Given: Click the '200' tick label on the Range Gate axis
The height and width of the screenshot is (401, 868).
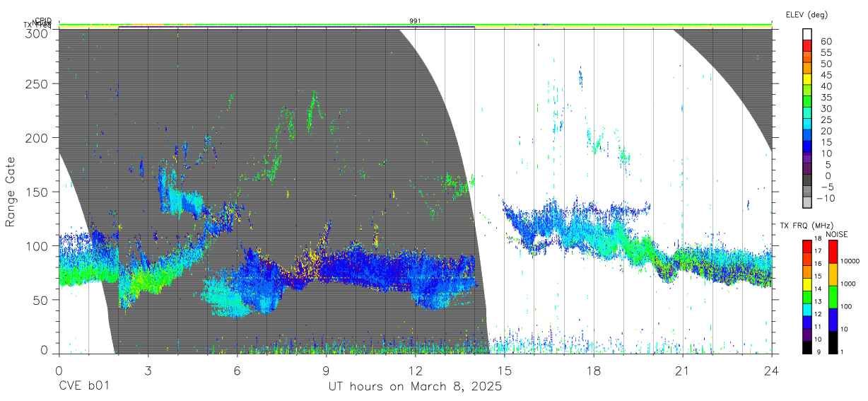Looking at the screenshot, I should pos(37,137).
